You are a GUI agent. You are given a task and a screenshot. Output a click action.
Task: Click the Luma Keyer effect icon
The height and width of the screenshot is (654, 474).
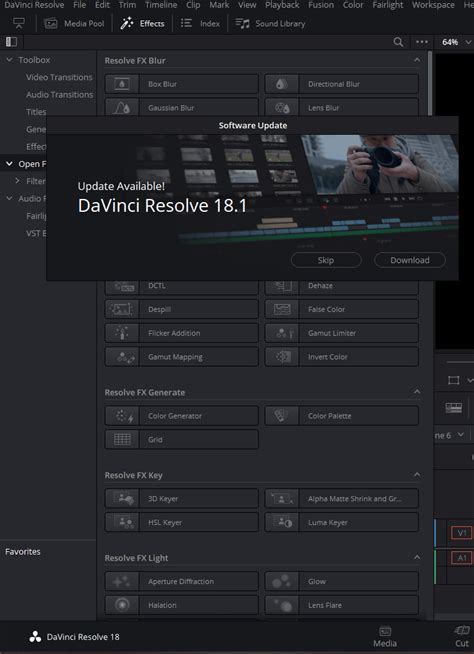tap(282, 522)
